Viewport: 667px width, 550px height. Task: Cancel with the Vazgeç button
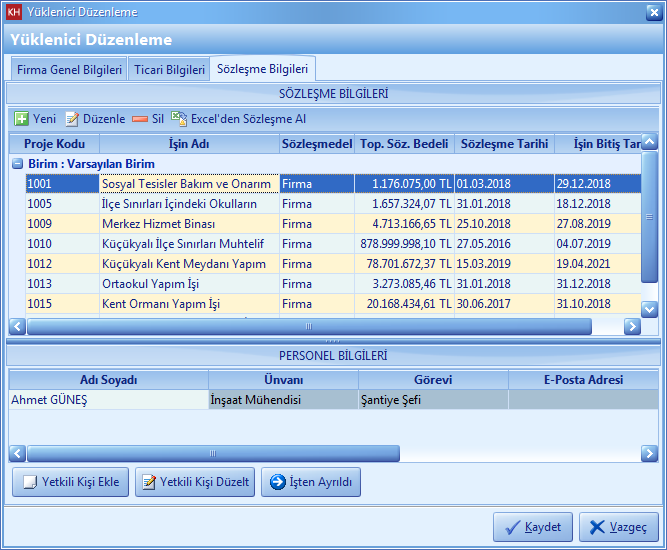click(x=618, y=527)
